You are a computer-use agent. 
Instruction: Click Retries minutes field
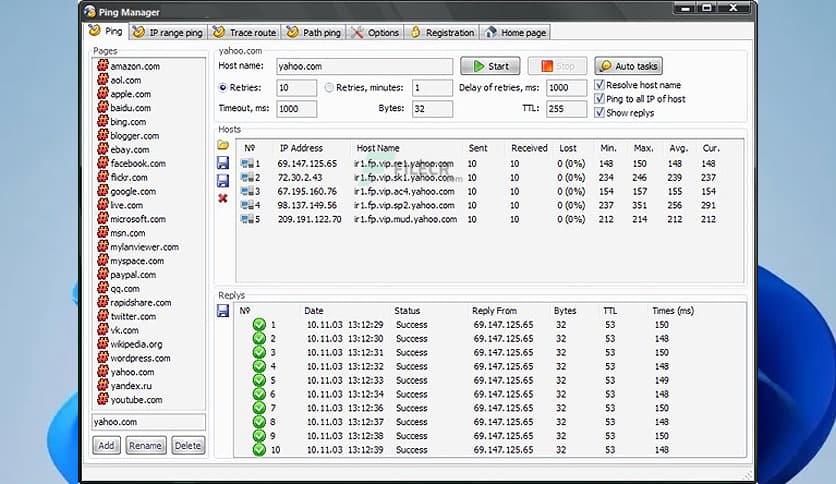[x=432, y=87]
